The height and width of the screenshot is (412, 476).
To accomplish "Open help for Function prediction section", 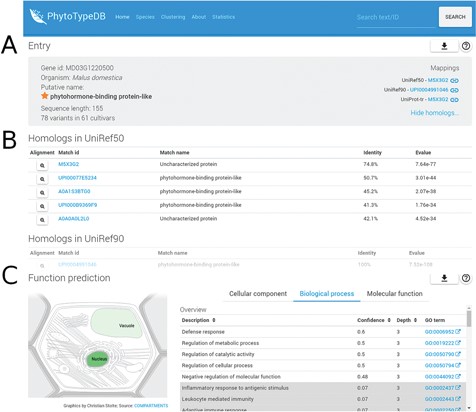I will point(466,278).
